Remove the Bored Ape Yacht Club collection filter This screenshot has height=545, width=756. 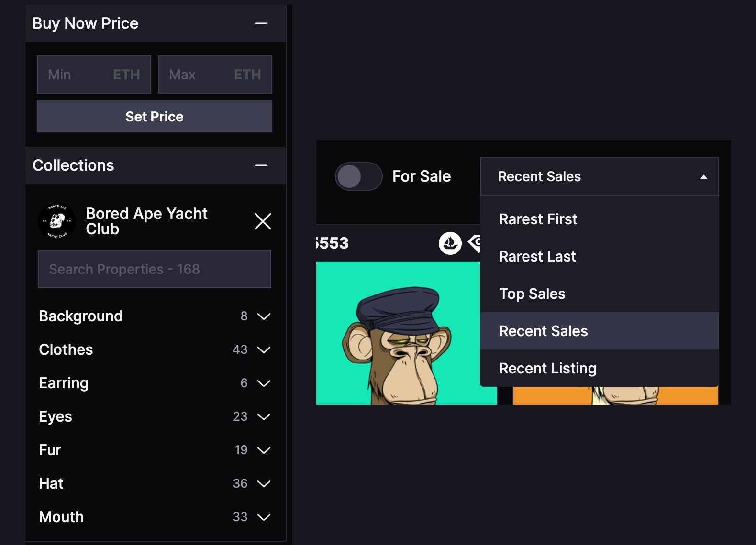(263, 221)
